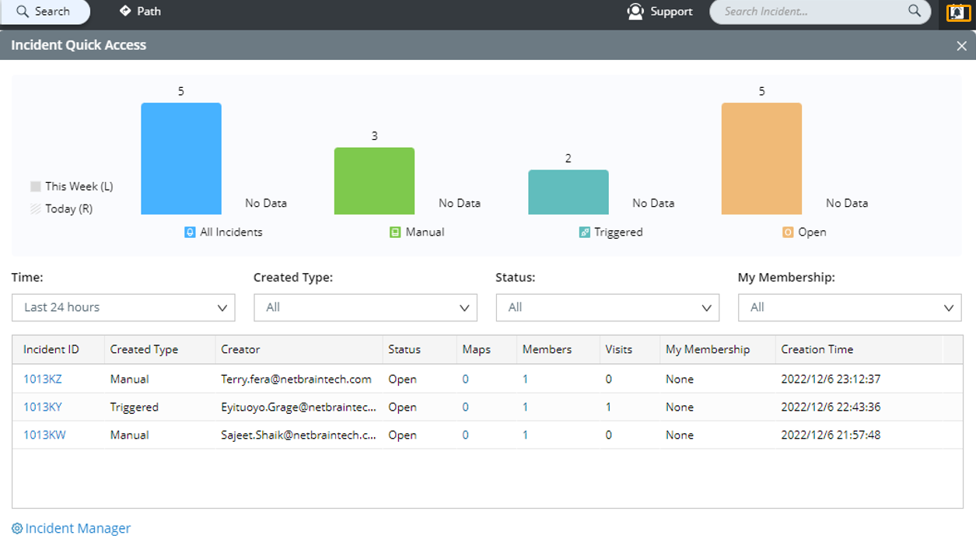Open incident 1013KZ link
This screenshot has height=560, width=976.
[43, 380]
